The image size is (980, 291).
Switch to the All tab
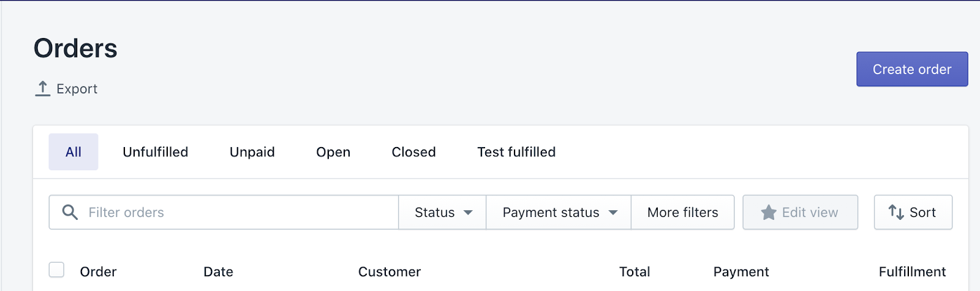click(x=73, y=152)
